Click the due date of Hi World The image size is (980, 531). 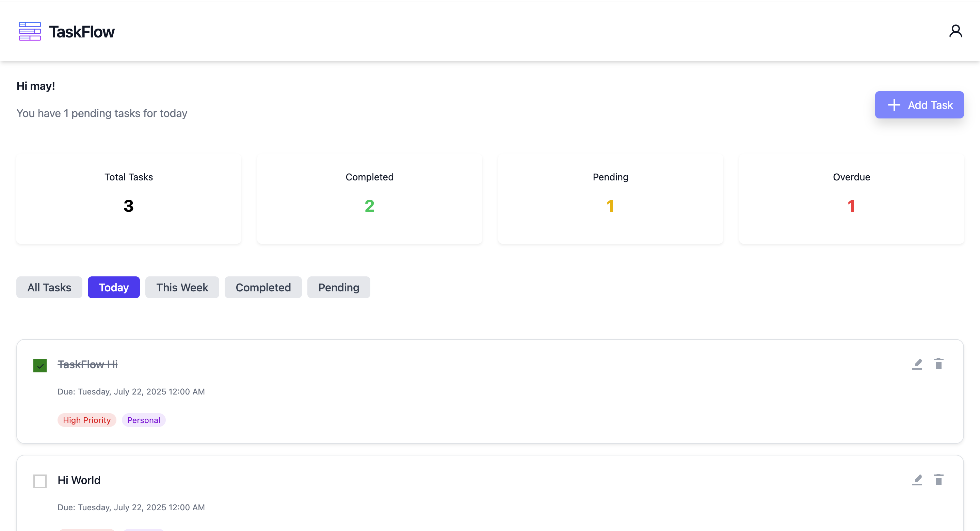(131, 507)
